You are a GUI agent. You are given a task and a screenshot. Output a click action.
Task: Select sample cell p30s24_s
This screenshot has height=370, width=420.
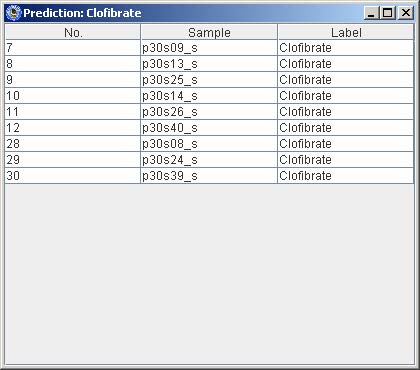(209, 160)
